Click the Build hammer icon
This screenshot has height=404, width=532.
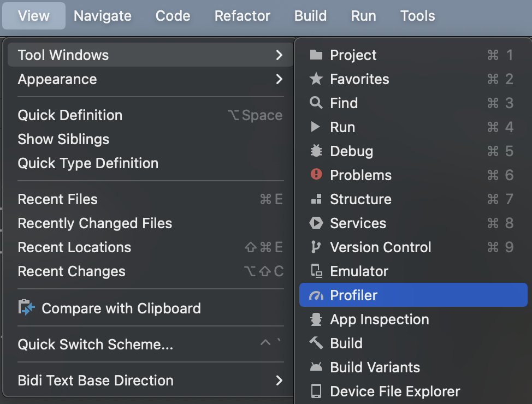[316, 343]
